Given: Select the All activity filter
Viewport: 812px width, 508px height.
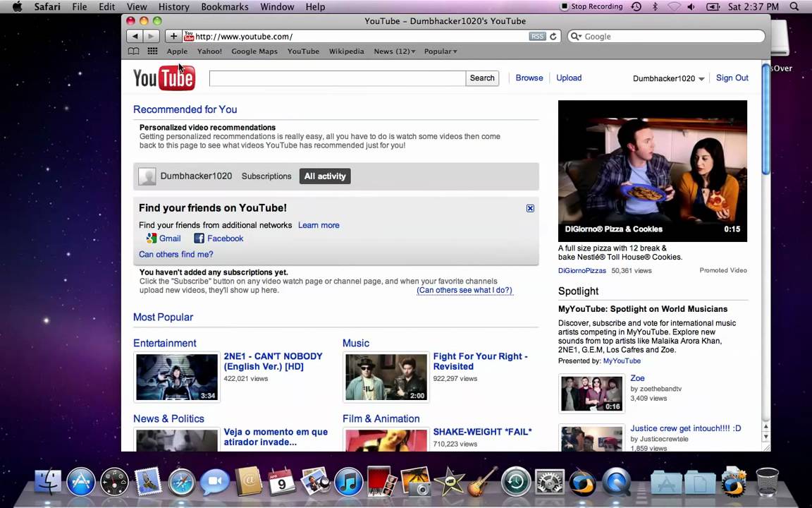Looking at the screenshot, I should pyautogui.click(x=325, y=176).
